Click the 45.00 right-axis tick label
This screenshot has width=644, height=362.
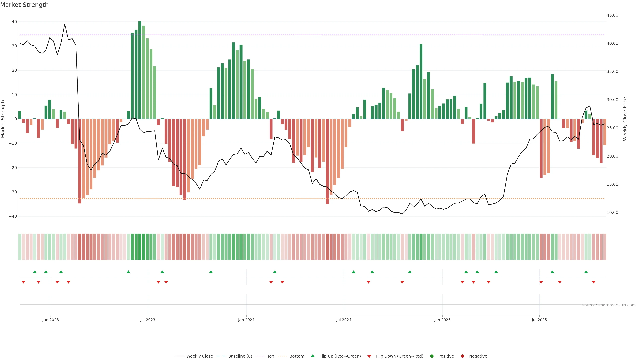click(x=612, y=15)
